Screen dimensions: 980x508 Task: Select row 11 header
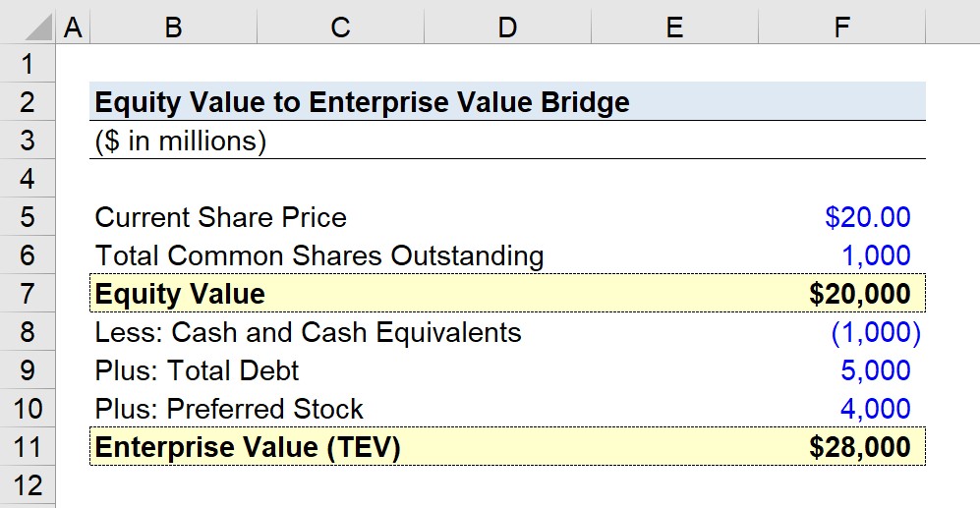28,447
